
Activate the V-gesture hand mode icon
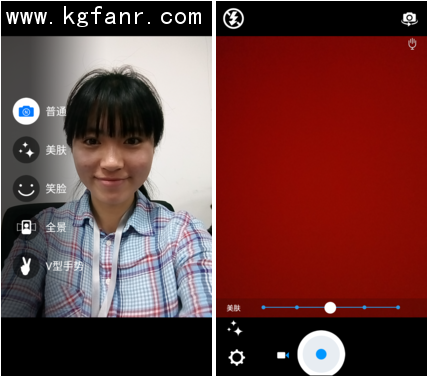tap(26, 266)
